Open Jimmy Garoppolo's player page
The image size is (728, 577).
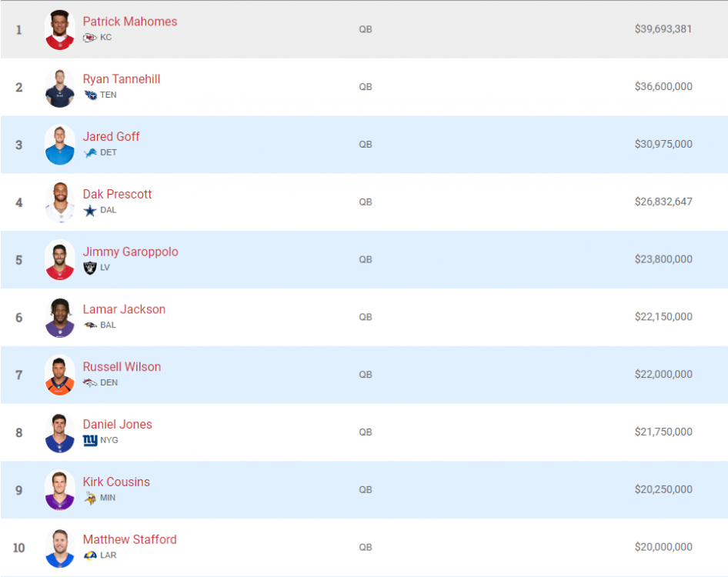(131, 252)
